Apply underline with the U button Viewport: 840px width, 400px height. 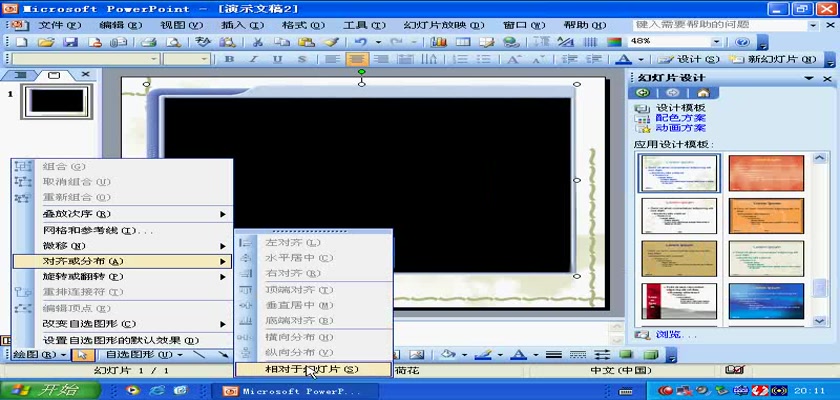(278, 59)
